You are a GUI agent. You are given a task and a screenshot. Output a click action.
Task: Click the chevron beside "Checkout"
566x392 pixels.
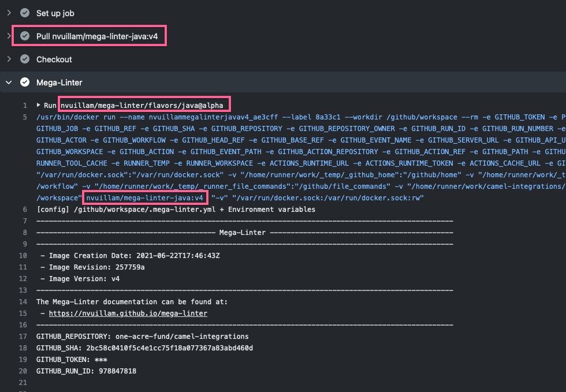point(8,59)
